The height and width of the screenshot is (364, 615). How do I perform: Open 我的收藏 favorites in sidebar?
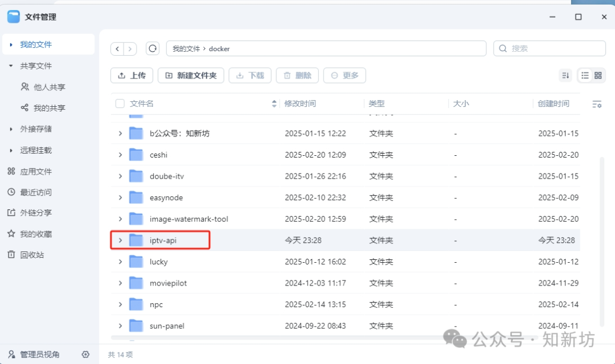point(35,234)
